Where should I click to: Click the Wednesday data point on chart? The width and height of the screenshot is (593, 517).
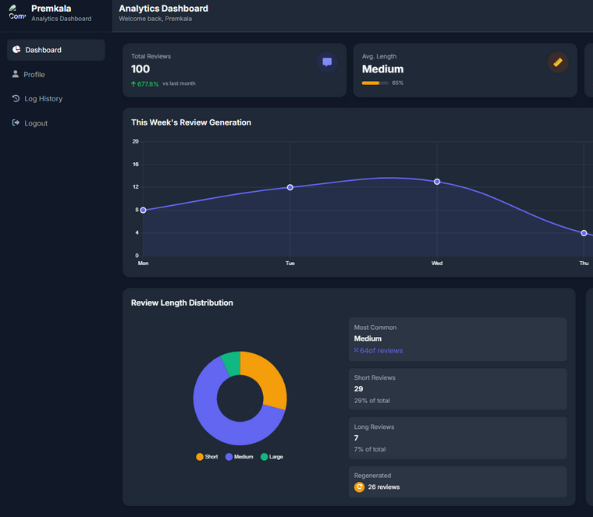(437, 182)
